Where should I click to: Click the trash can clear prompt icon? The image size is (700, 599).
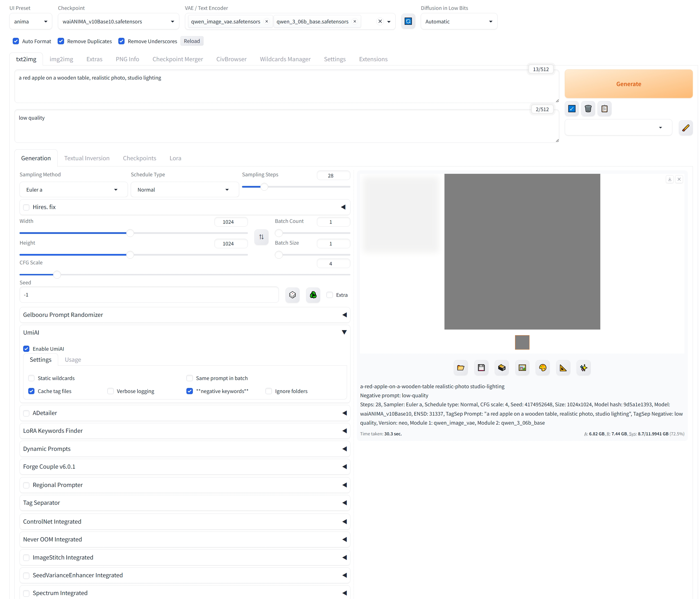pyautogui.click(x=588, y=109)
